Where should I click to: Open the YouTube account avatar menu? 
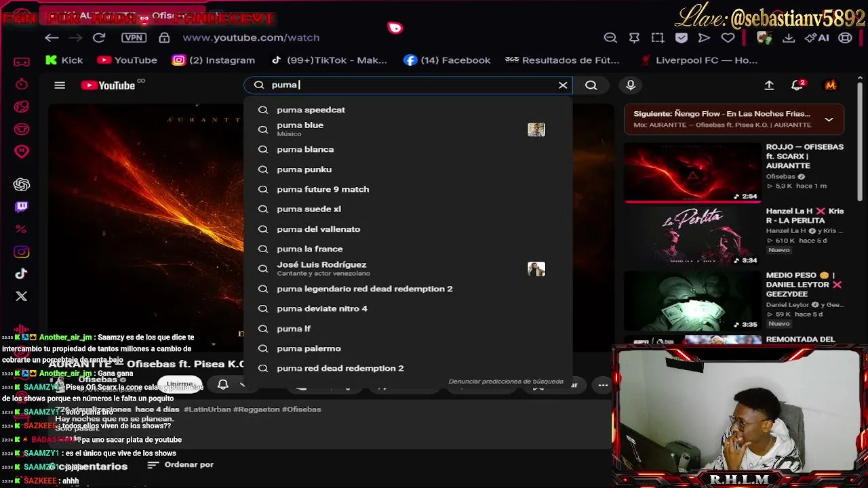point(831,85)
